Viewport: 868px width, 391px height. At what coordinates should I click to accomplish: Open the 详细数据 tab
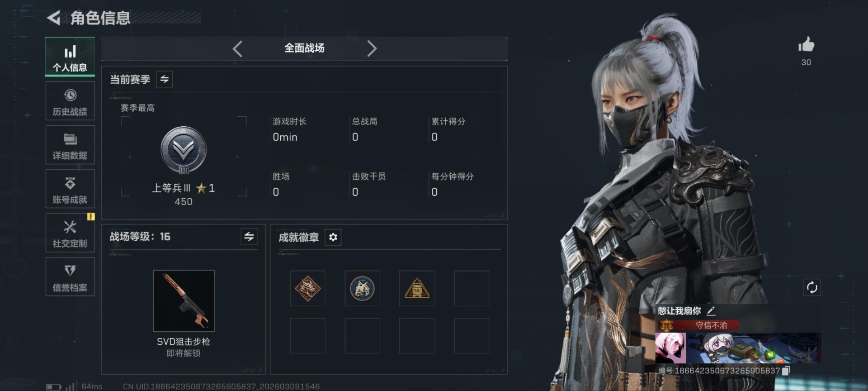coord(70,145)
